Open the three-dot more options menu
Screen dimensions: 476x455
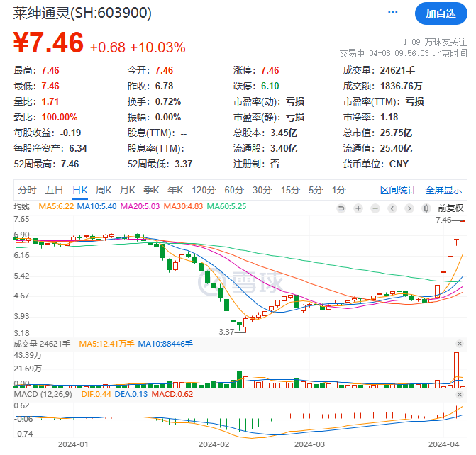click(392, 13)
